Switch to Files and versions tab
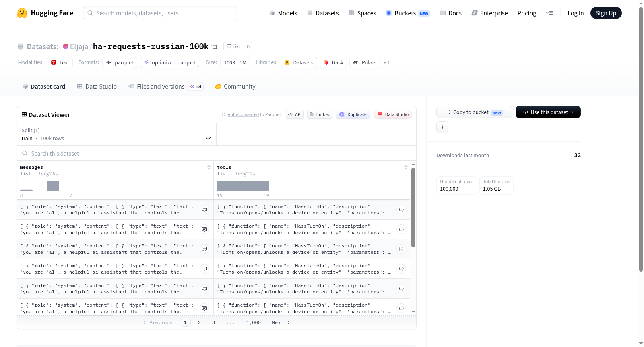Viewport: 644px width, 347px height. point(166,86)
